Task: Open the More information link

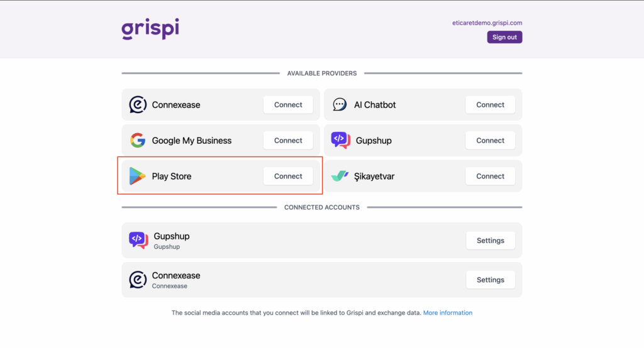Action: (x=448, y=313)
